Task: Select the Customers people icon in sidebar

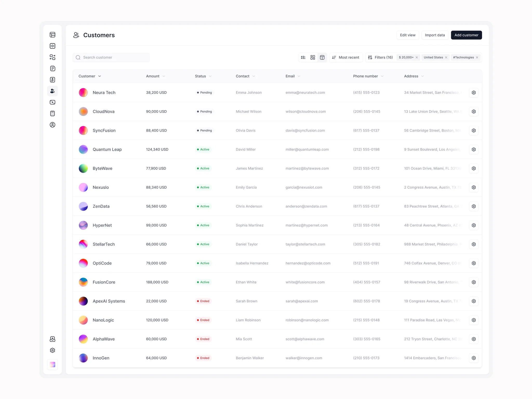Action: (x=52, y=91)
